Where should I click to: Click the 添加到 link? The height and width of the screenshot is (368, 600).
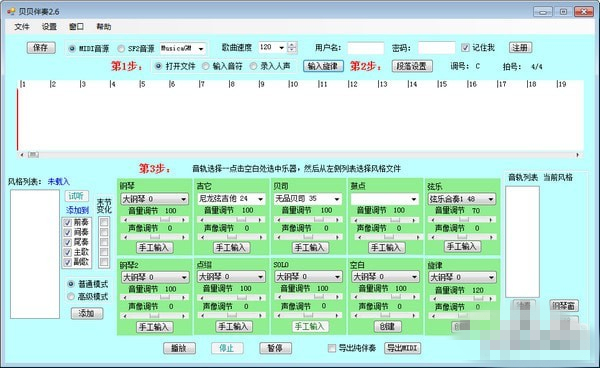click(x=77, y=210)
